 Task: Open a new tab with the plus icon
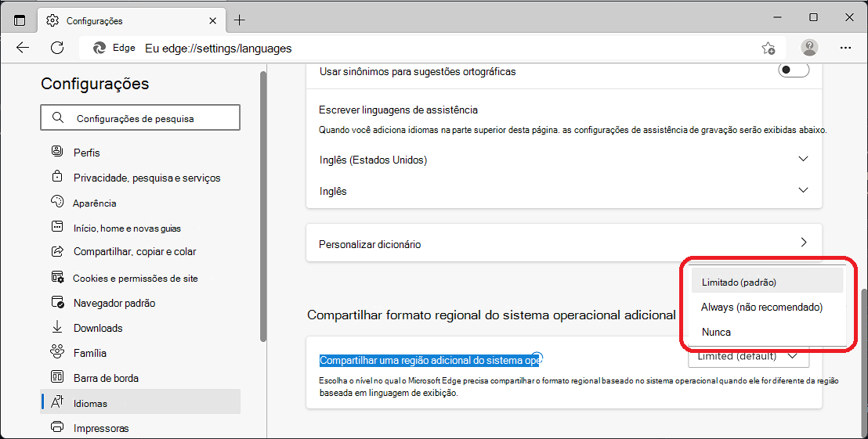pyautogui.click(x=239, y=20)
